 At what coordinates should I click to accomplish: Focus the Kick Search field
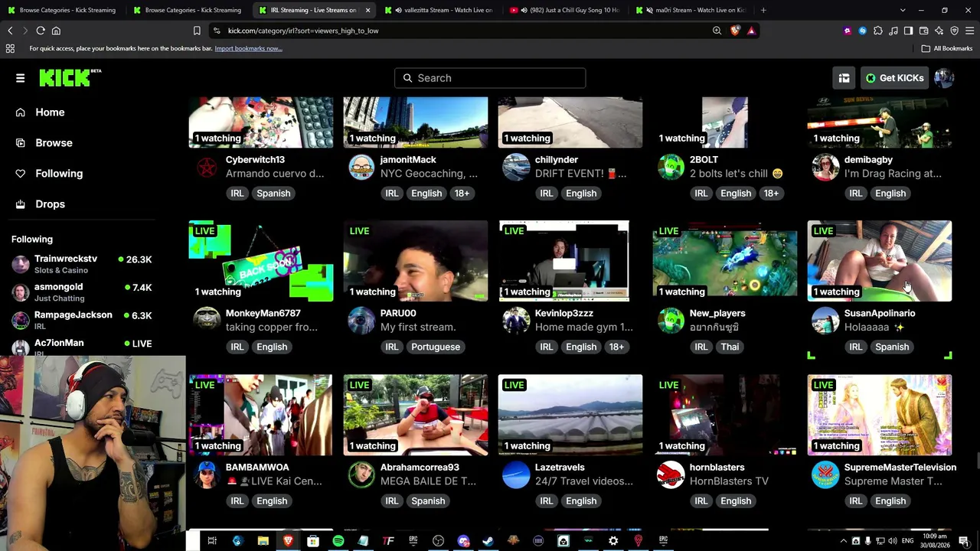[490, 78]
